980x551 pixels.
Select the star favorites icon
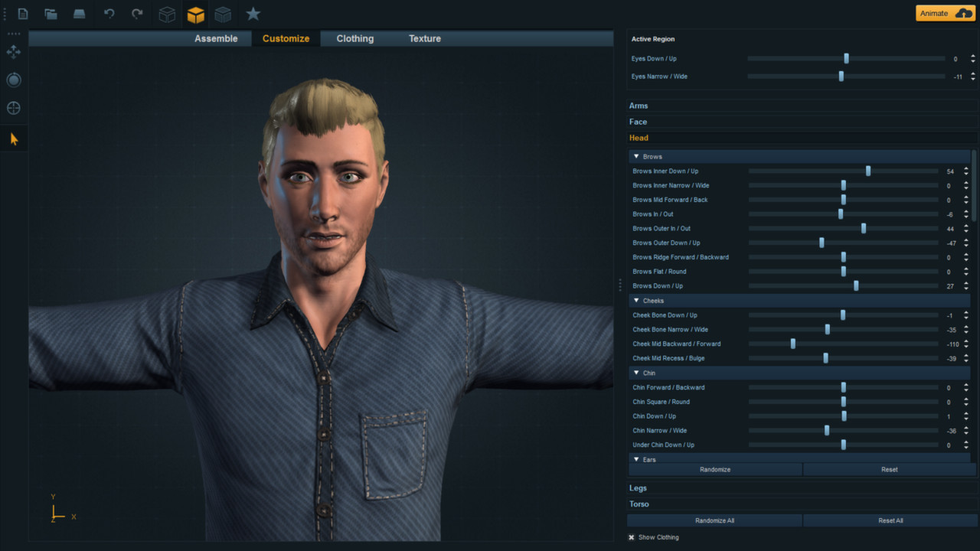(253, 14)
